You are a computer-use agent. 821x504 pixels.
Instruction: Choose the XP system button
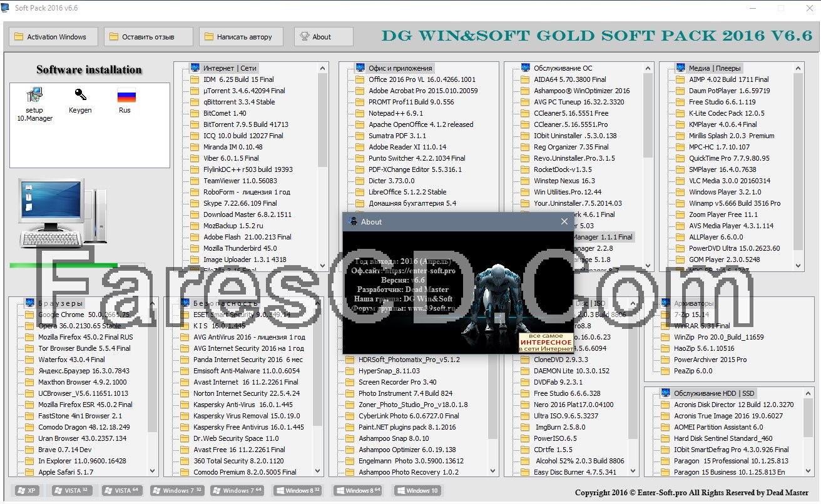(x=26, y=491)
